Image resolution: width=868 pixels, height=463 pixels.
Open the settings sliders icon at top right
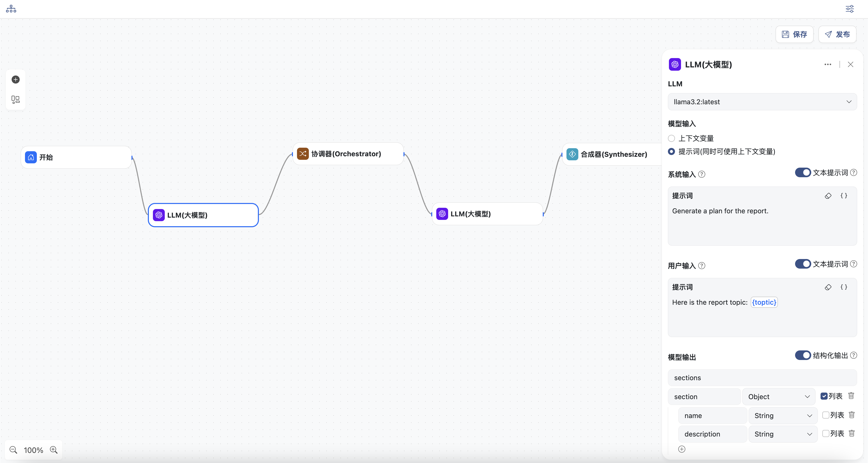[x=850, y=9]
